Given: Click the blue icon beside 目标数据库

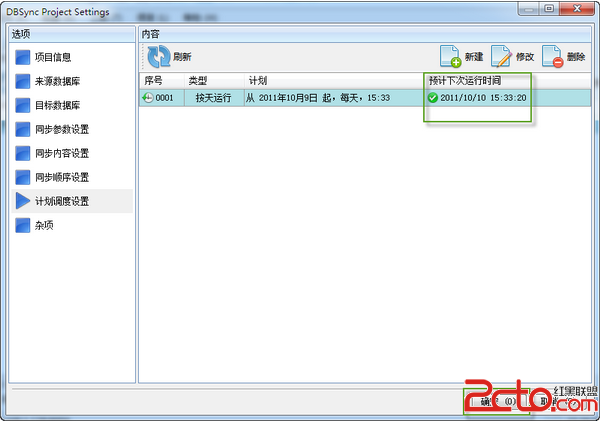Looking at the screenshot, I should pos(23,105).
